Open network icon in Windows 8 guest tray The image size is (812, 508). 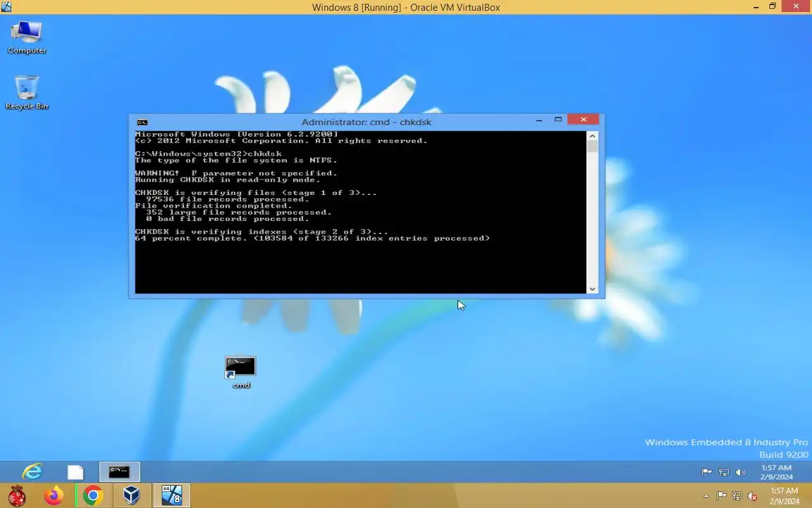click(723, 472)
